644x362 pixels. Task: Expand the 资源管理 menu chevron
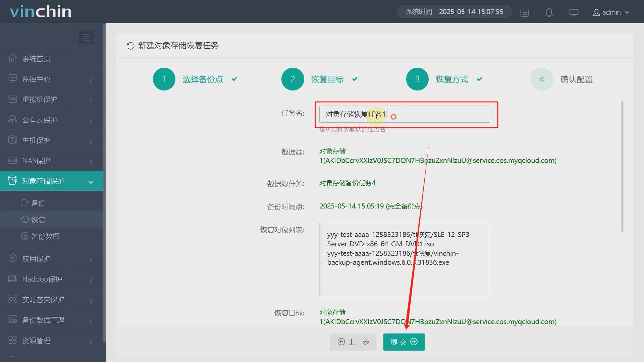pos(91,342)
